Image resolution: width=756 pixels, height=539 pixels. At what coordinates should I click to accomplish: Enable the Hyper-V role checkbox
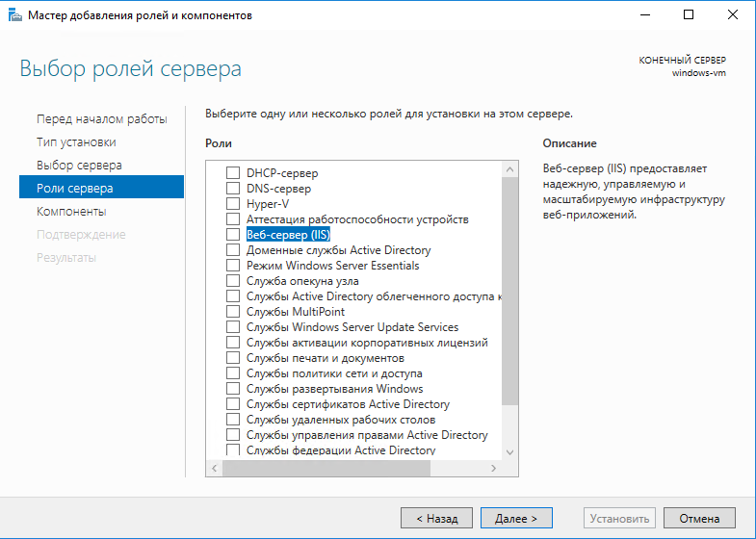click(233, 204)
